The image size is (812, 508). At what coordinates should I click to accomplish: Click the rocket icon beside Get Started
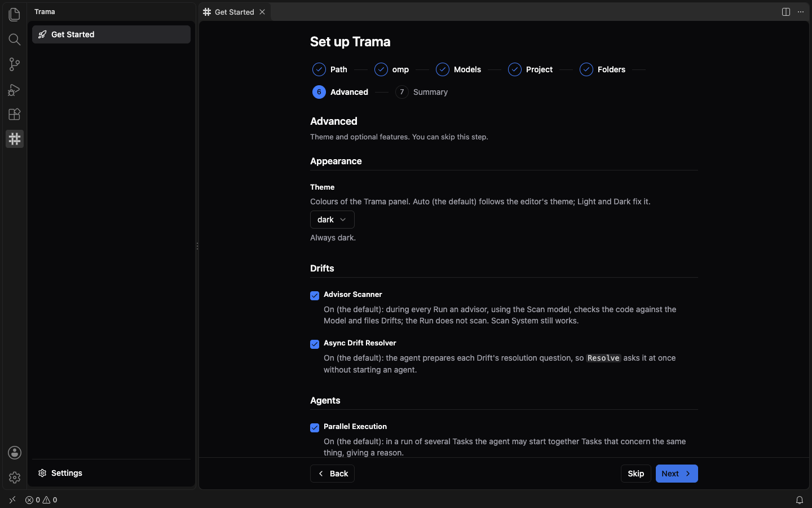(x=42, y=34)
